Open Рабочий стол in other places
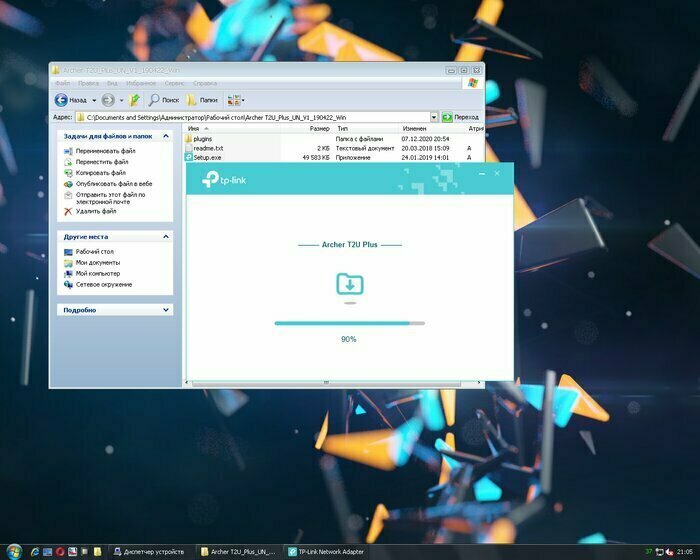700x560 pixels. (95, 251)
